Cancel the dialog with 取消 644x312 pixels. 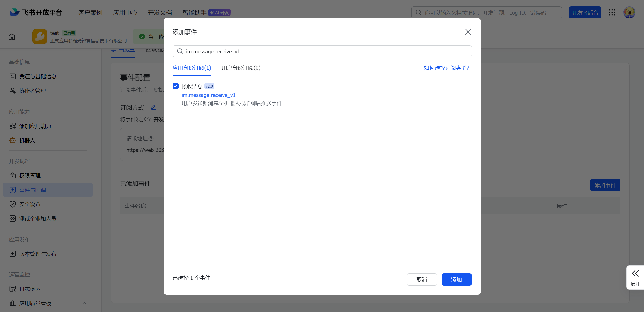point(422,279)
